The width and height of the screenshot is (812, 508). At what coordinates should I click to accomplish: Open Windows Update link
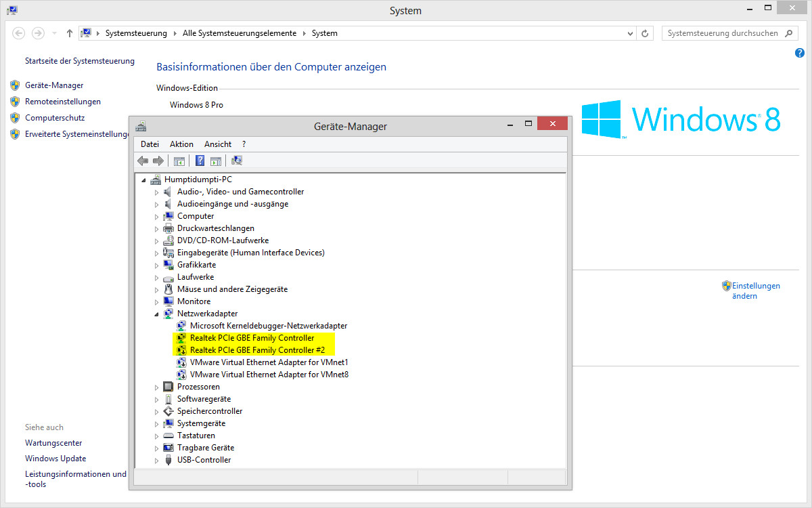pyautogui.click(x=55, y=459)
